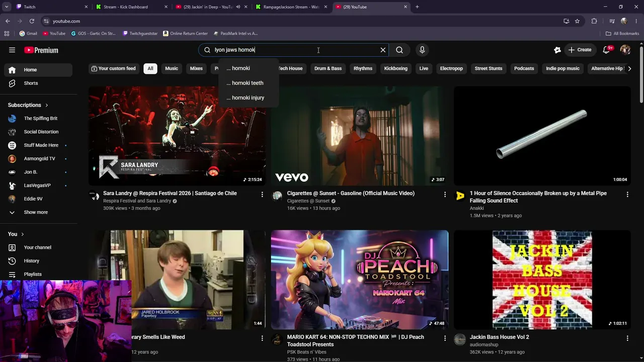This screenshot has height=362, width=644.
Task: Open Online Return Center bookmark
Action: (x=185, y=34)
